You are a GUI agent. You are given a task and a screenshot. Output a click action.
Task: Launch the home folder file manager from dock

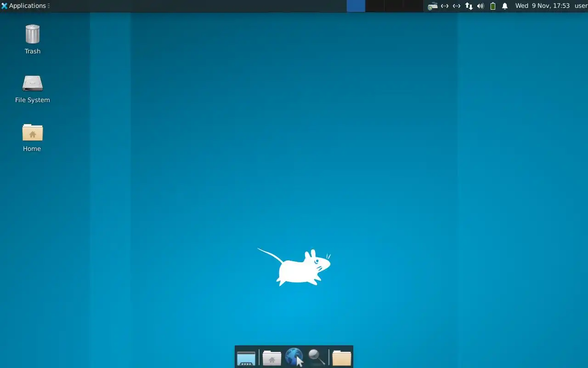pyautogui.click(x=272, y=358)
